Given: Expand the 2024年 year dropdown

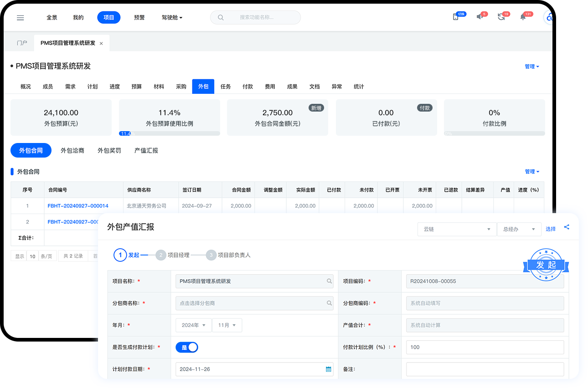Looking at the screenshot, I should pos(193,325).
